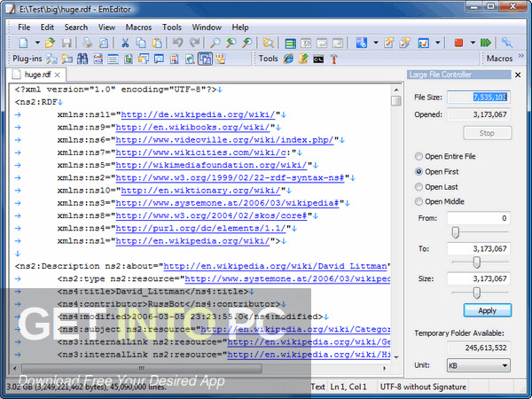The image size is (532, 399).
Task: Close the Large File Controller panel
Action: click(518, 75)
